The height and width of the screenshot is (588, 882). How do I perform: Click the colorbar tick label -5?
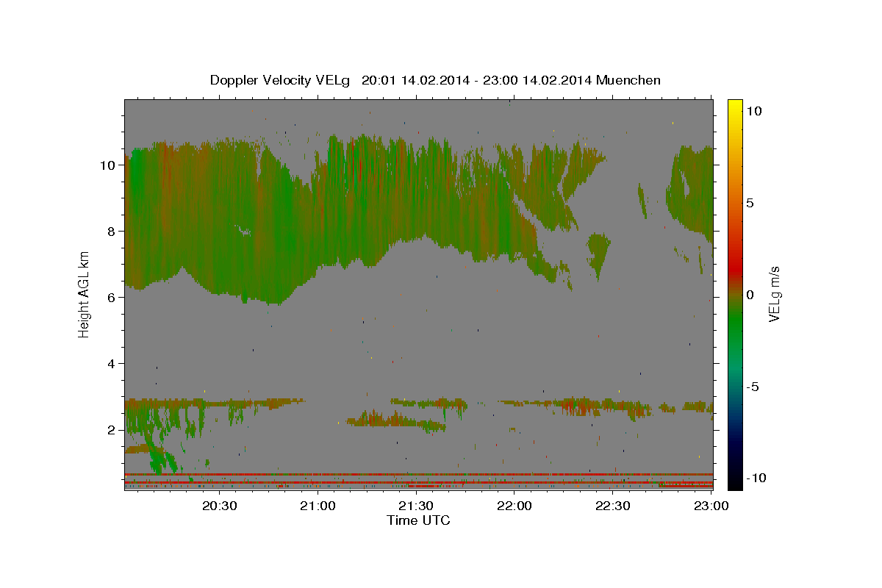(753, 387)
